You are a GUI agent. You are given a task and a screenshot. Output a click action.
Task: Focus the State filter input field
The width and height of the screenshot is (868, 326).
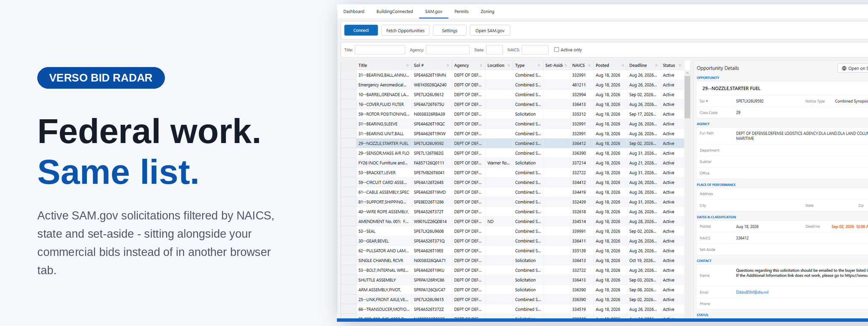point(494,50)
